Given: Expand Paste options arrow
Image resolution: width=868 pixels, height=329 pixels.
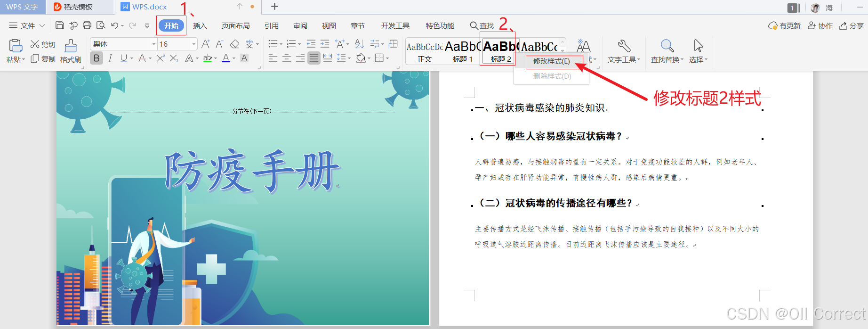Looking at the screenshot, I should (24, 60).
